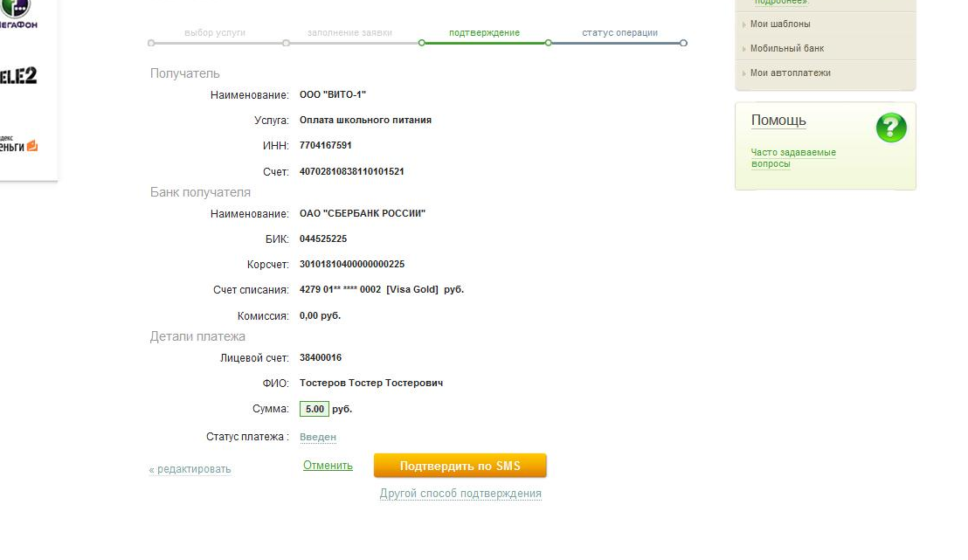Viewport: 968px width, 560px height.
Task: Open Мобильный банк in the side menu
Action: tap(787, 48)
